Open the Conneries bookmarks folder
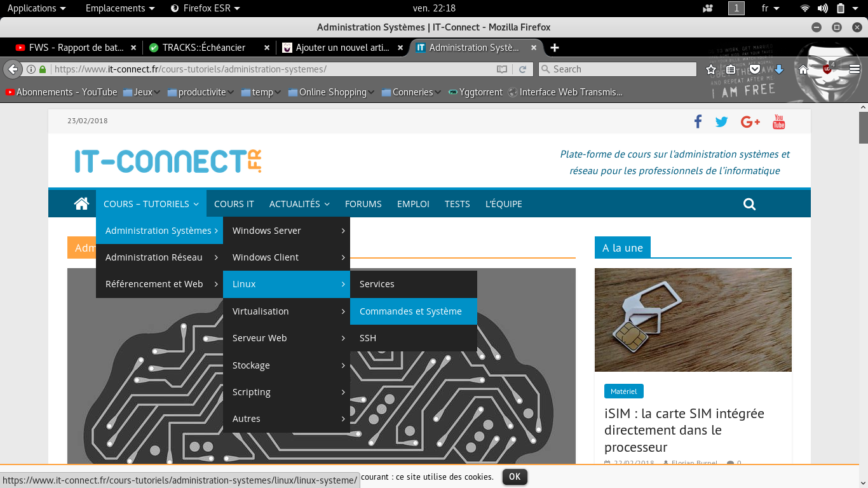This screenshot has width=868, height=488. [412, 92]
